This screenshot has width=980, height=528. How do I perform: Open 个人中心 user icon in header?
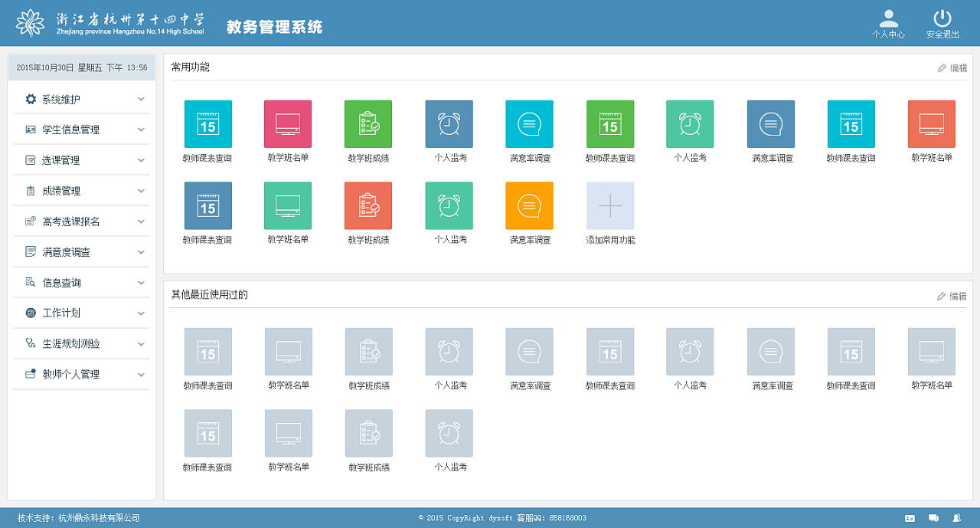pos(888,18)
